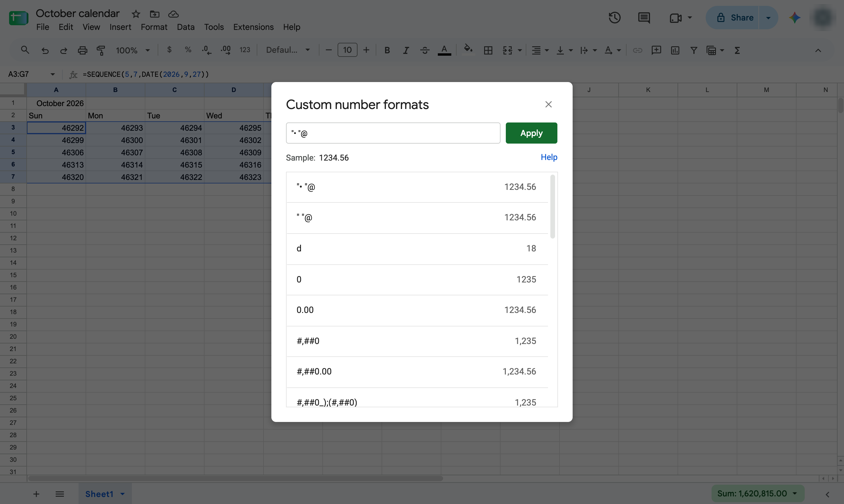Open the Data menu

pos(186,27)
